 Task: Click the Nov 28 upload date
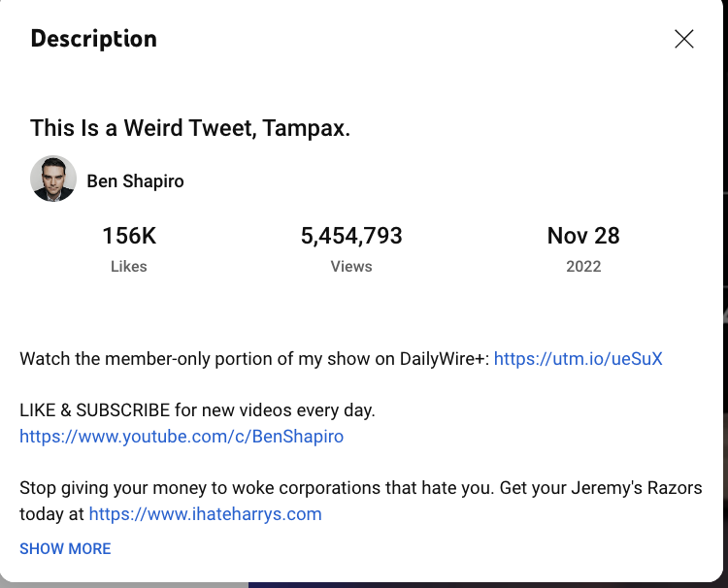[583, 236]
